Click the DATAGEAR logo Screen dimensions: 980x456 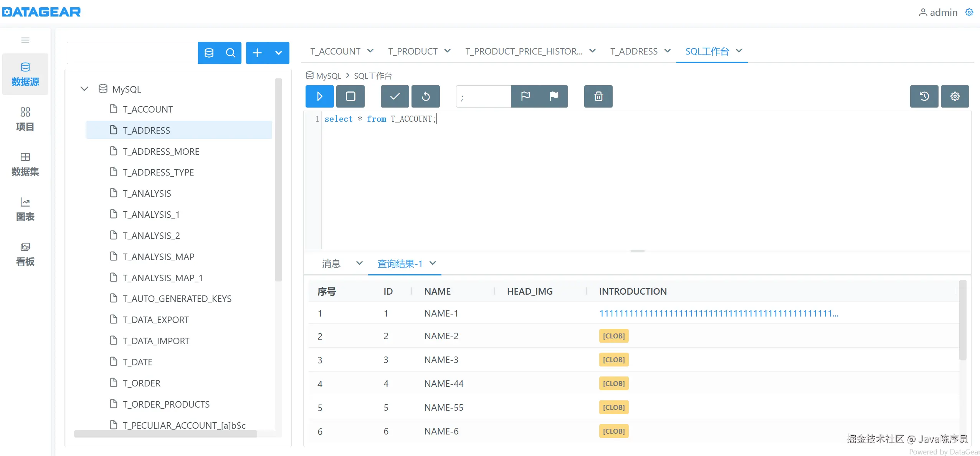[41, 12]
